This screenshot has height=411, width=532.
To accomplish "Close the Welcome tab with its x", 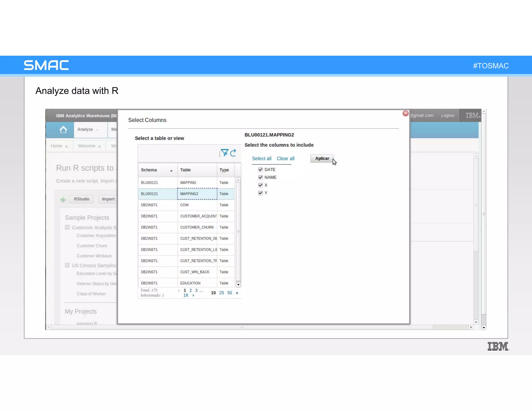I will point(99,147).
